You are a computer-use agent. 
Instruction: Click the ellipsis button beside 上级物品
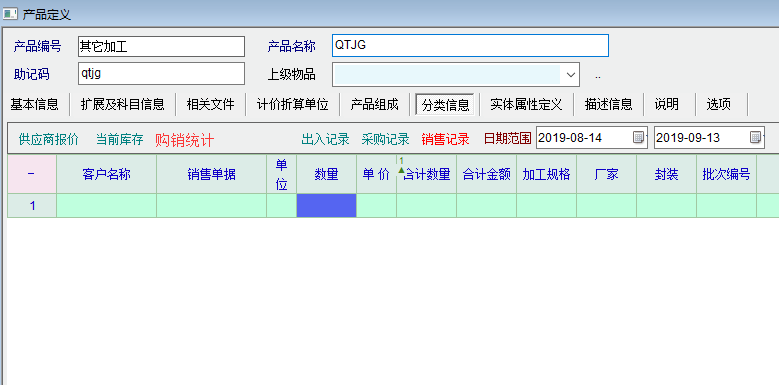click(598, 76)
